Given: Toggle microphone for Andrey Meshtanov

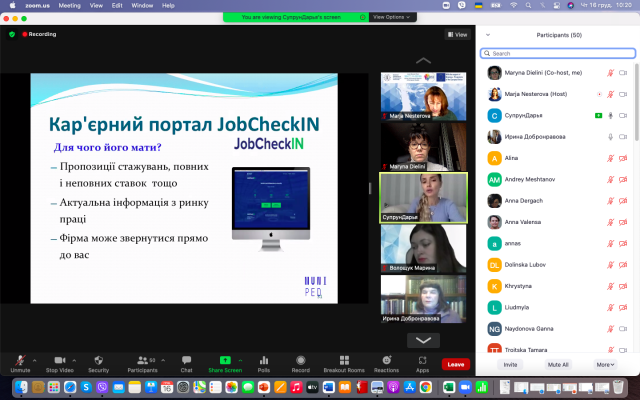Looking at the screenshot, I should (610, 179).
